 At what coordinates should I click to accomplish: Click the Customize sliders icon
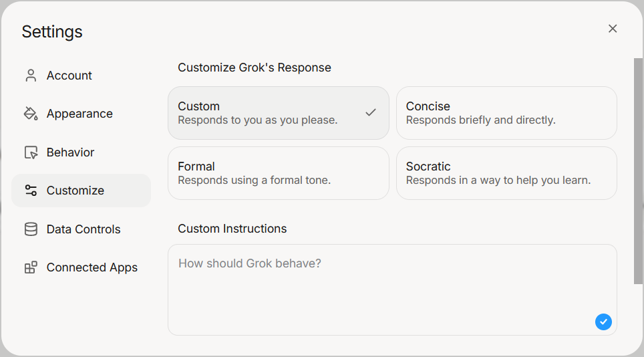31,191
